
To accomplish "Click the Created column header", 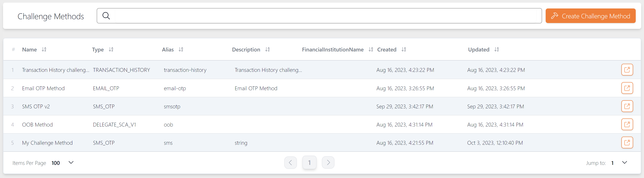I will 386,49.
